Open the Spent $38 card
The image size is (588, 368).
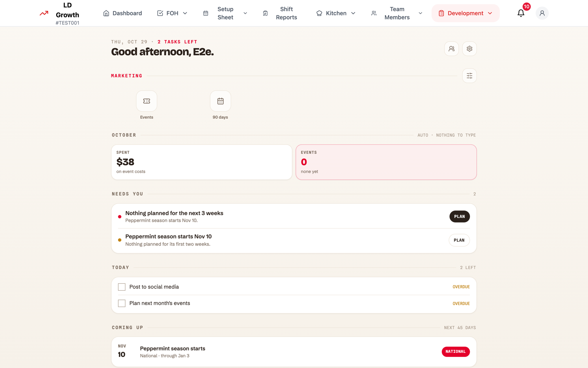click(202, 162)
